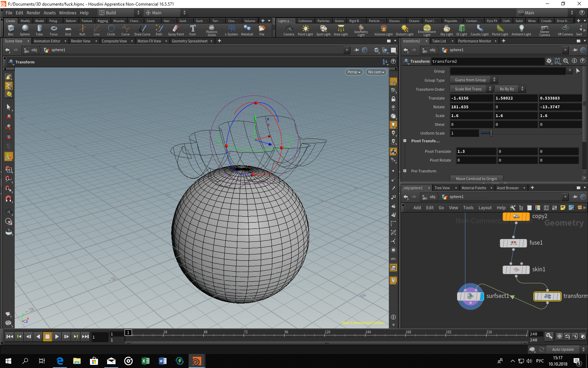Toggle display flag on surfsect1 node
The width and height of the screenshot is (588, 368).
click(482, 296)
